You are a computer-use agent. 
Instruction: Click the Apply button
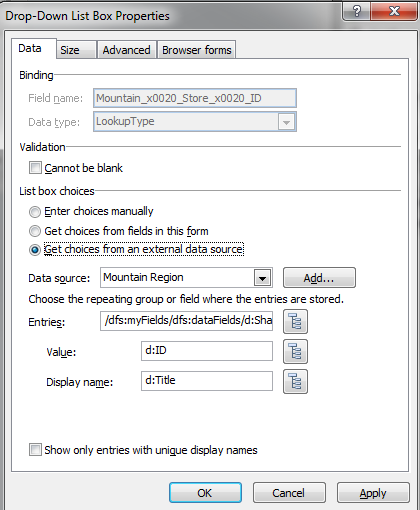pyautogui.click(x=373, y=493)
